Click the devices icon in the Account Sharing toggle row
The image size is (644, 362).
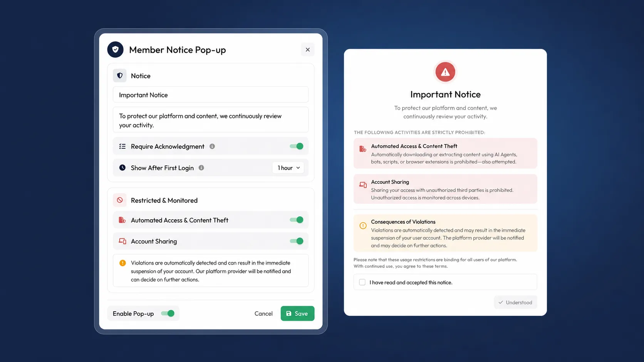(122, 241)
